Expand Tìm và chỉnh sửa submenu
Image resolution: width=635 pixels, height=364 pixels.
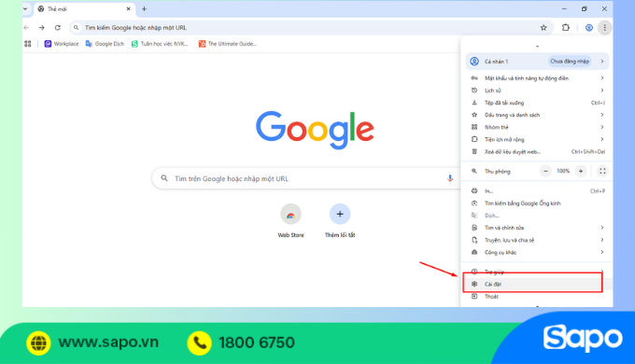coord(537,228)
